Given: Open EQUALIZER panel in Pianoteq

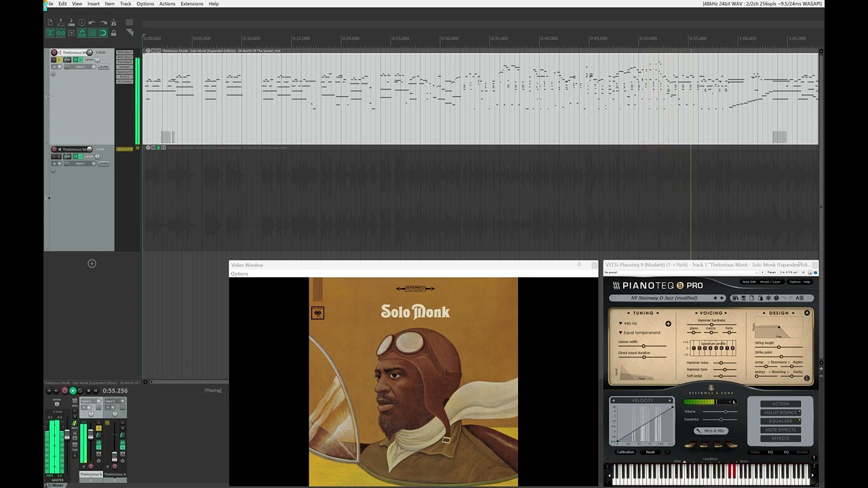Looking at the screenshot, I should 781,421.
